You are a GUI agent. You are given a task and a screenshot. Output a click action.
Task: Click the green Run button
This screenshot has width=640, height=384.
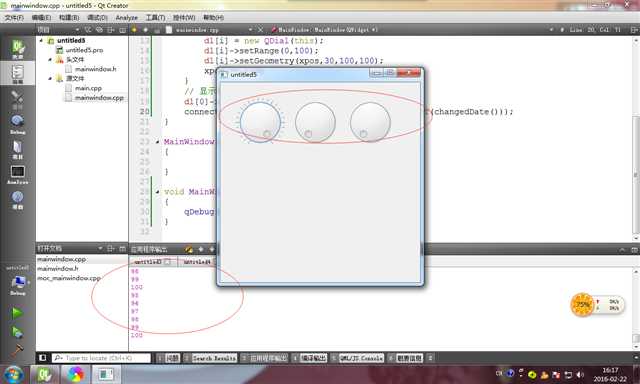[17, 313]
